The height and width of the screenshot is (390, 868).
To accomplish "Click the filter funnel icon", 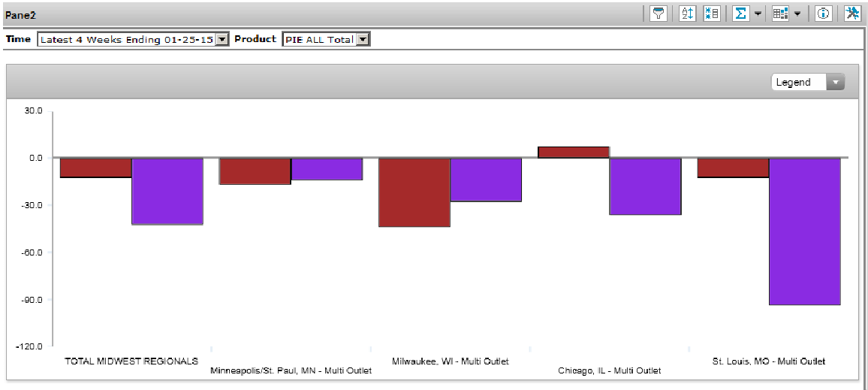I will click(659, 14).
